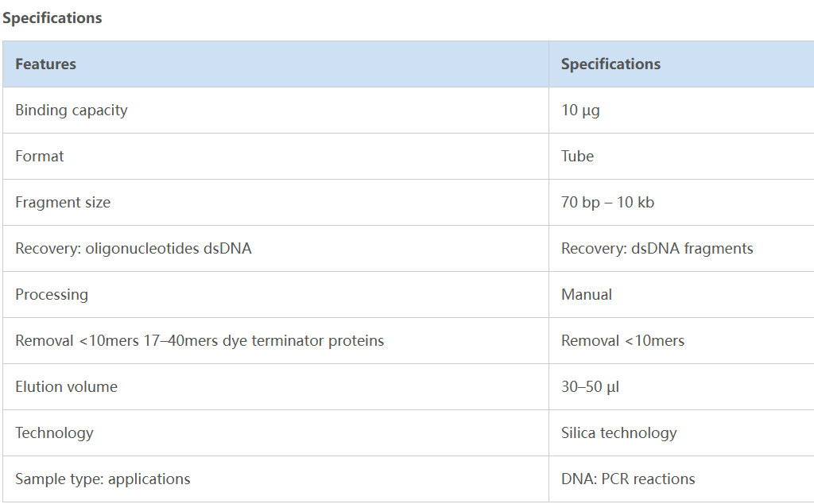Click the Specifications column header in the table
Image resolution: width=814 pixels, height=504 pixels.
point(610,64)
